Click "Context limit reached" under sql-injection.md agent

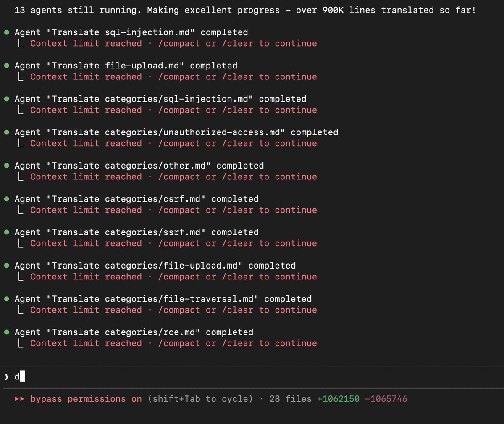tap(86, 43)
